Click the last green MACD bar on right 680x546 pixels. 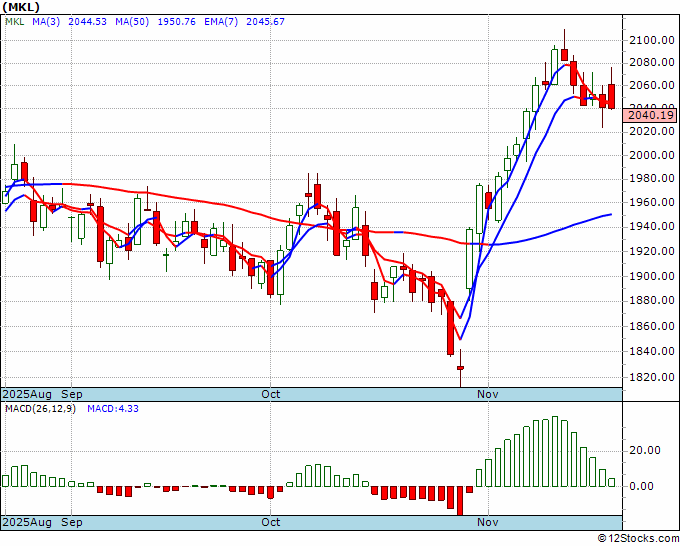coord(612,482)
